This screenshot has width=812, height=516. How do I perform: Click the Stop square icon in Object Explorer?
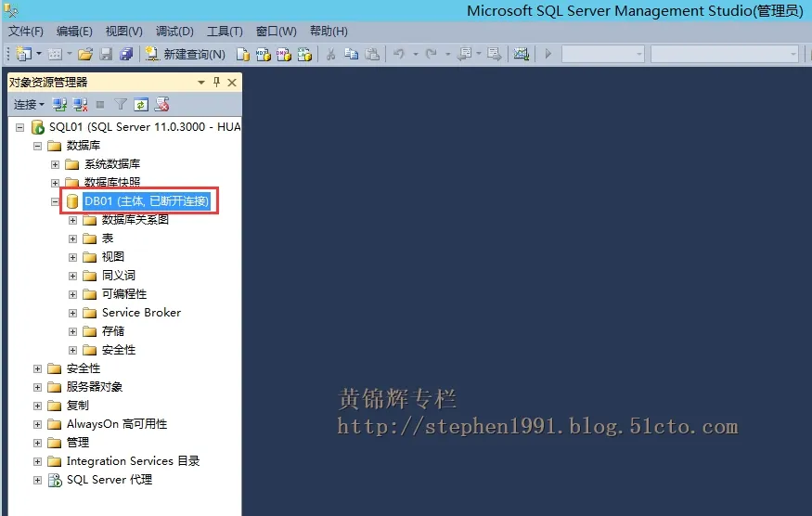pyautogui.click(x=100, y=105)
